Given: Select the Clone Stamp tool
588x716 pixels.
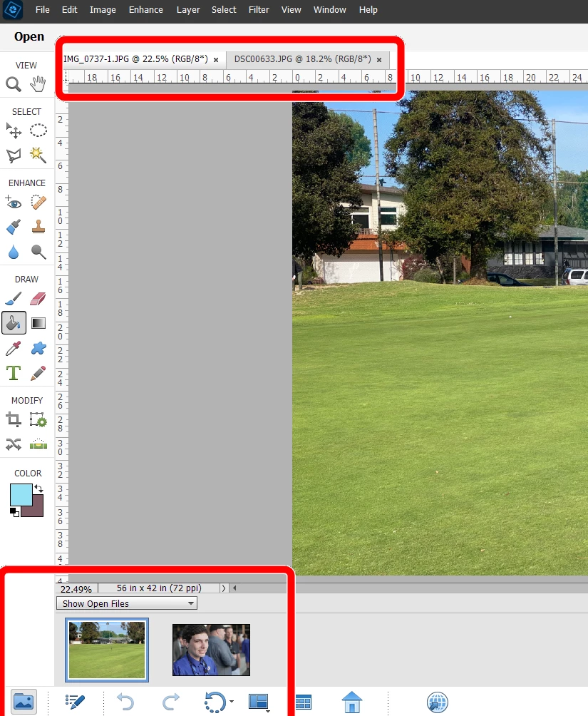Looking at the screenshot, I should 38,227.
